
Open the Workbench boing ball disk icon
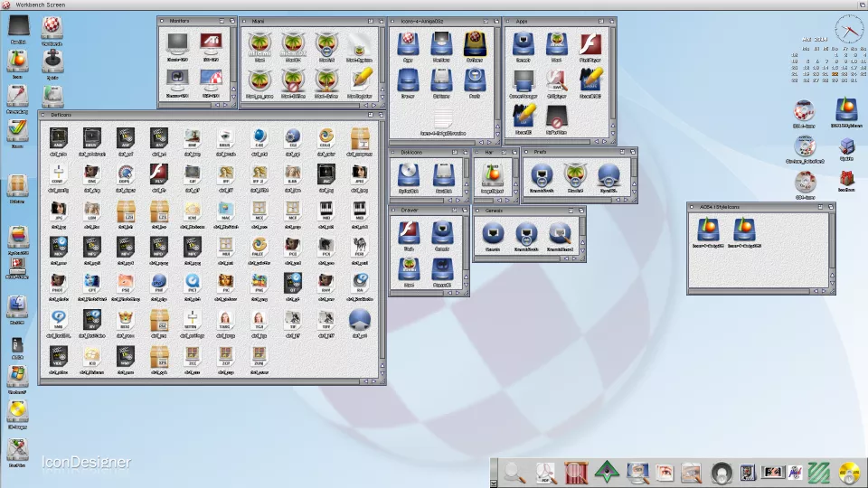[x=52, y=27]
